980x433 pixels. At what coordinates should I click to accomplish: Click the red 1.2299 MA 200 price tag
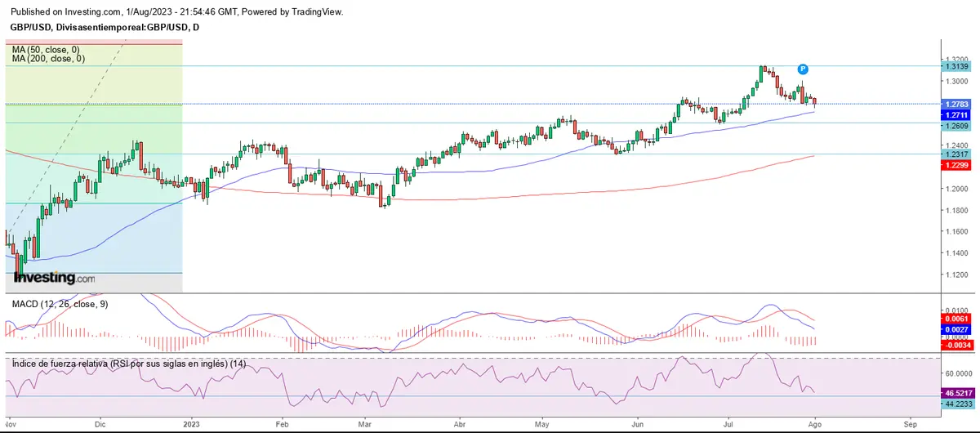pos(956,165)
